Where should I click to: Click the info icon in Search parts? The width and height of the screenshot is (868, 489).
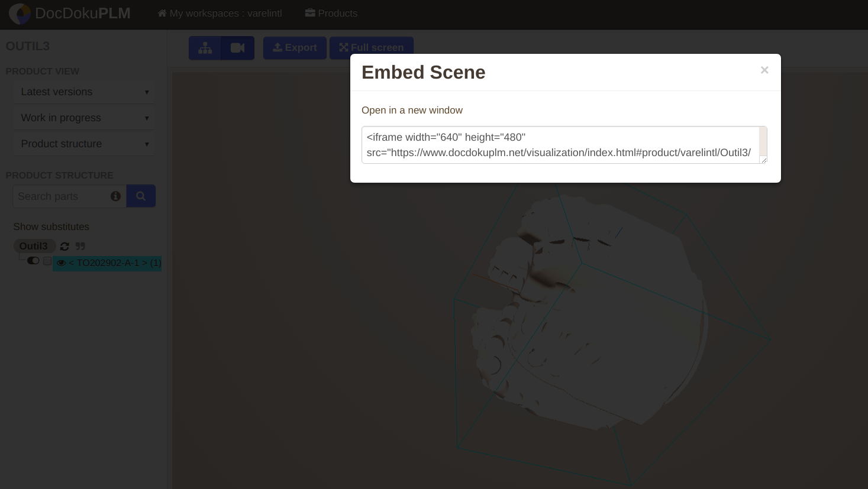click(115, 196)
